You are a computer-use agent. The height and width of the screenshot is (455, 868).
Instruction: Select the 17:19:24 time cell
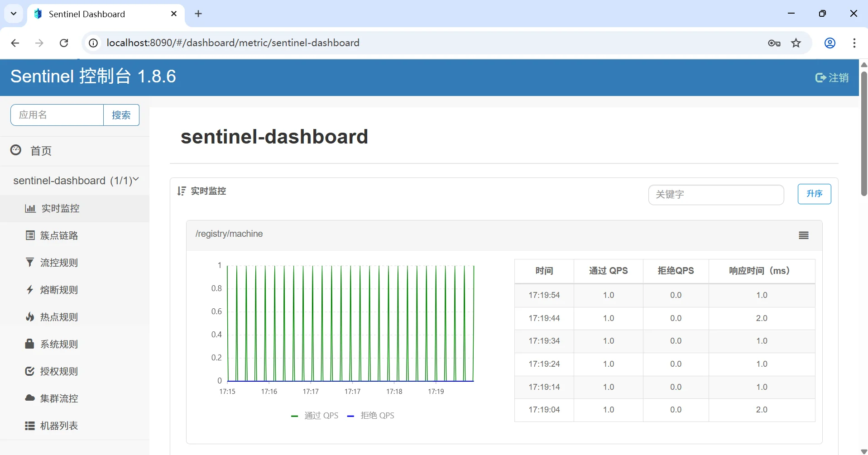[544, 364]
